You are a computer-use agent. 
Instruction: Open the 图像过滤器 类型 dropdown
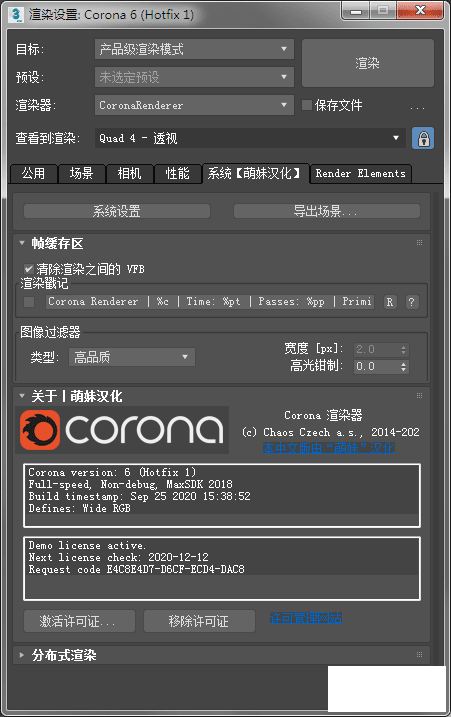132,357
